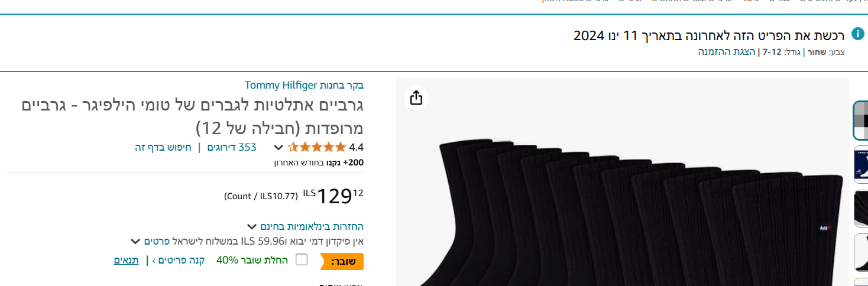868x286 pixels.
Task: Click the share icon on product image
Action: pos(416,97)
